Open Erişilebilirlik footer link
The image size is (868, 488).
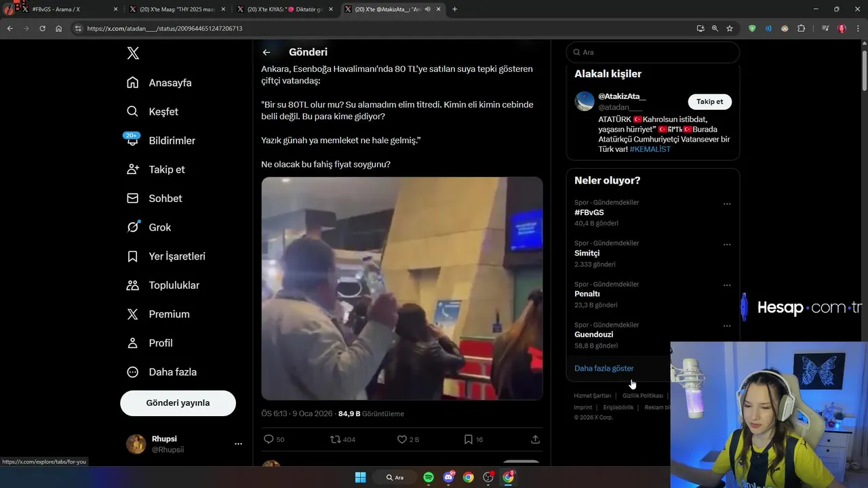point(618,407)
